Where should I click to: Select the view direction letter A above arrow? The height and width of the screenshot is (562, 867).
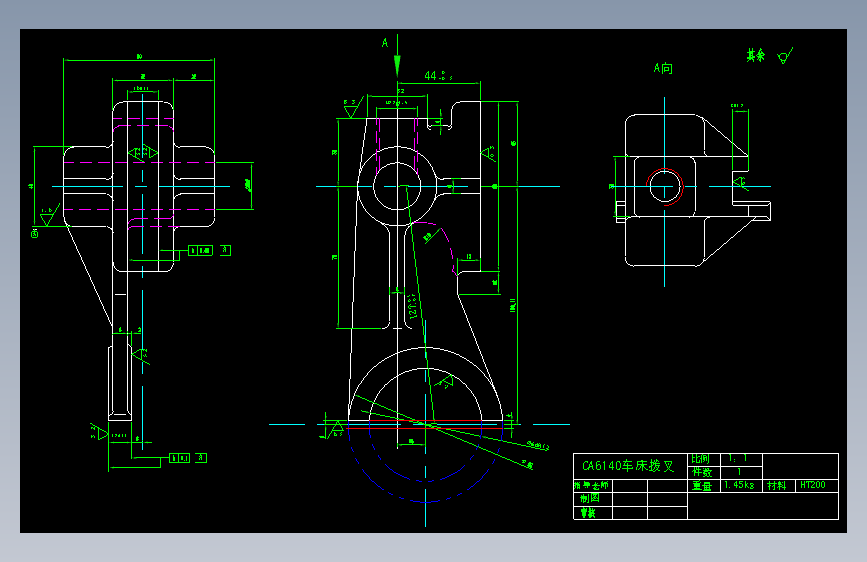pyautogui.click(x=385, y=43)
